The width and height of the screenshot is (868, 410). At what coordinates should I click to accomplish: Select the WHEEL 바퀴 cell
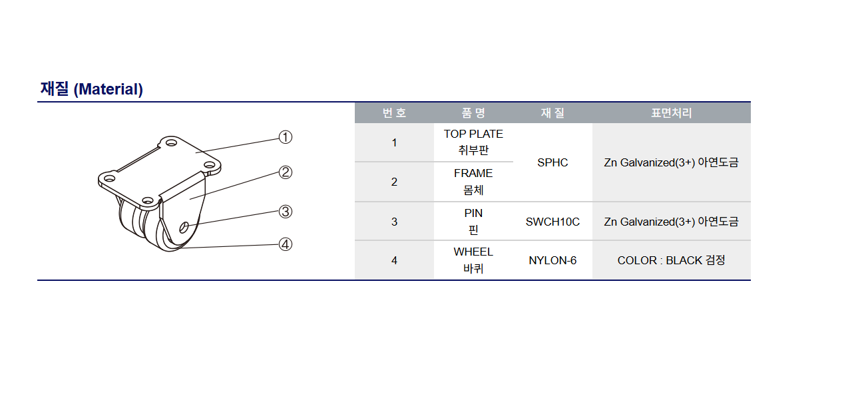pos(473,260)
